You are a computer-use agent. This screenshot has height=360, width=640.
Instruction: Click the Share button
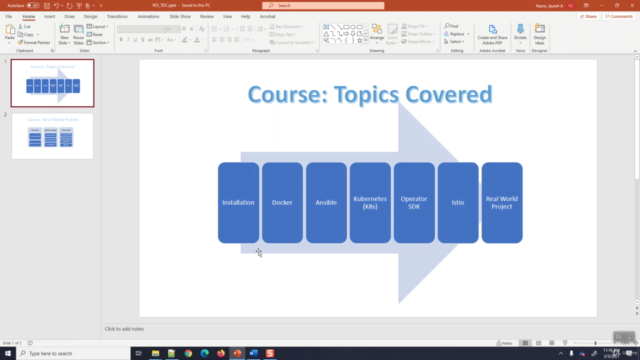click(588, 16)
